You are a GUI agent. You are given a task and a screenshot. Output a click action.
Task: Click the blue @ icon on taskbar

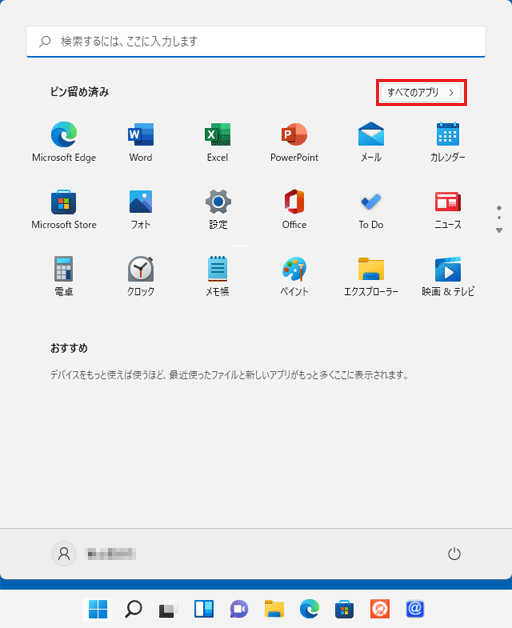(x=415, y=609)
